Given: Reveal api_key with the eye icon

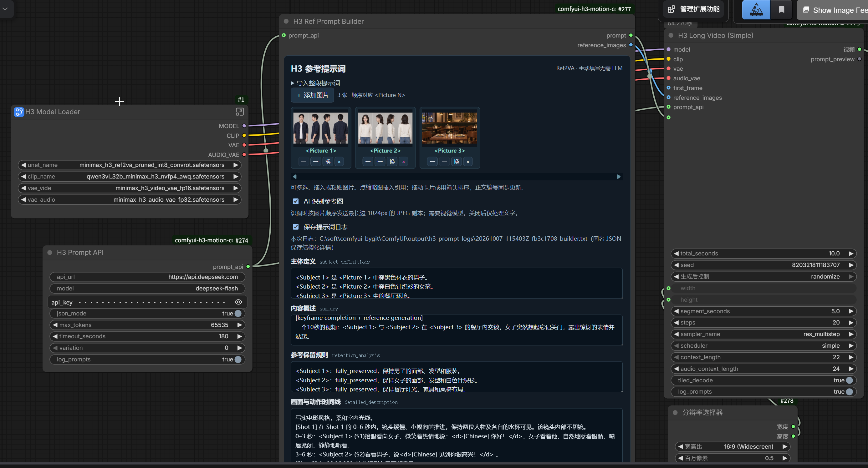Looking at the screenshot, I should [238, 302].
